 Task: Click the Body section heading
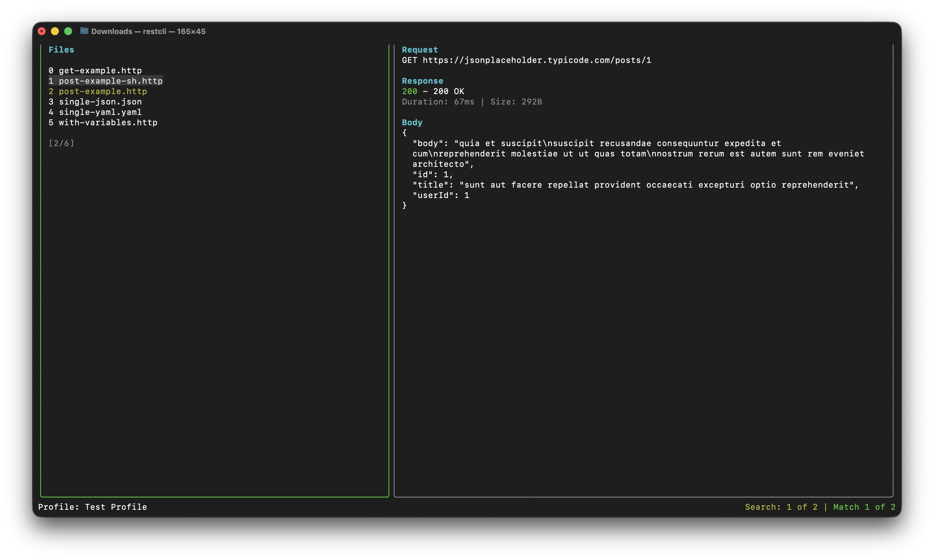pyautogui.click(x=412, y=122)
